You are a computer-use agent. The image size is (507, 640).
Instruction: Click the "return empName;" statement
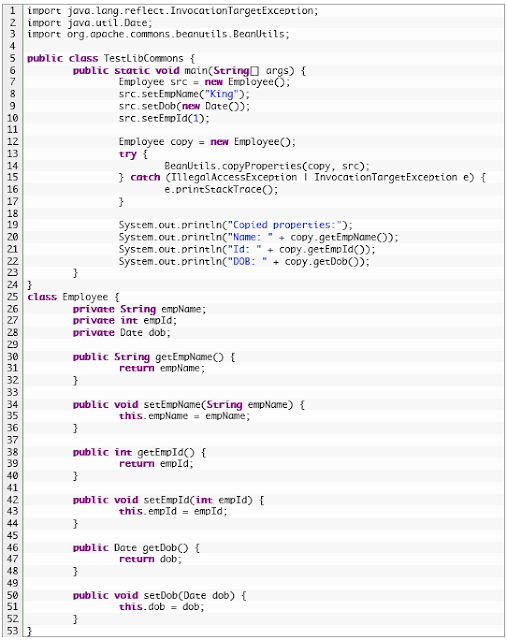pos(162,369)
